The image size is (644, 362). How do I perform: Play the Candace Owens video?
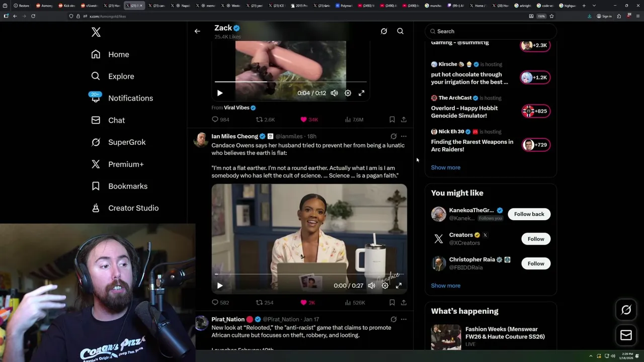(x=220, y=286)
